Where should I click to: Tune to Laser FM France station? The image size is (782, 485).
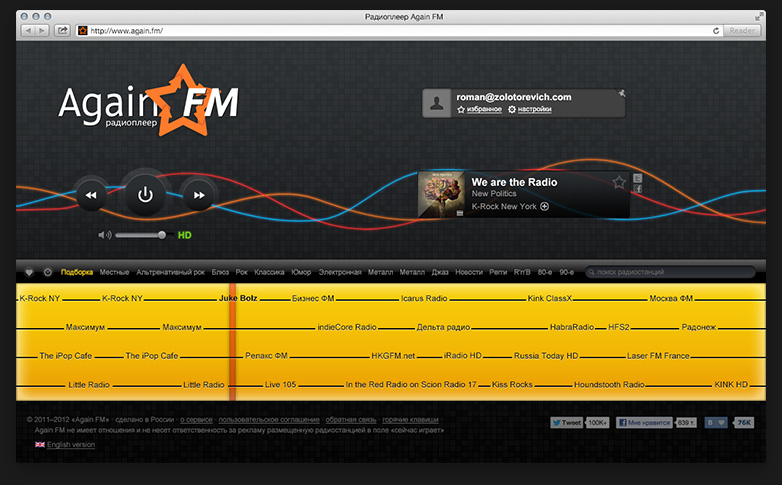tap(658, 356)
